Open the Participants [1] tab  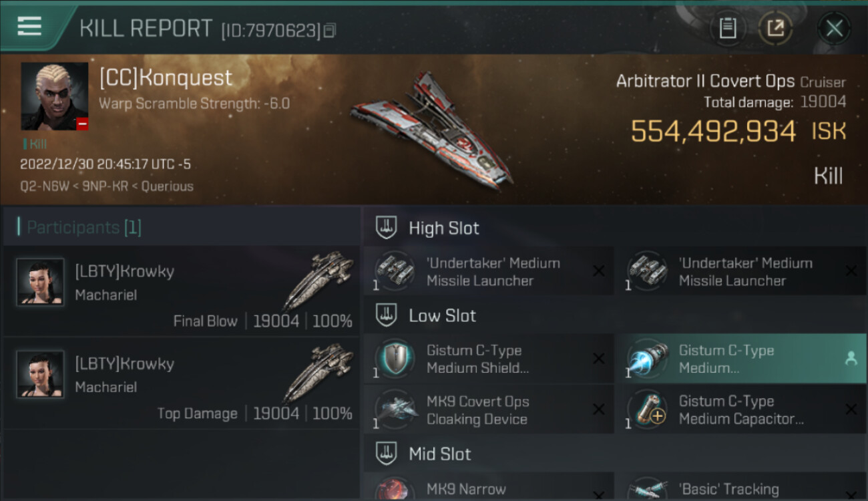pyautogui.click(x=83, y=227)
